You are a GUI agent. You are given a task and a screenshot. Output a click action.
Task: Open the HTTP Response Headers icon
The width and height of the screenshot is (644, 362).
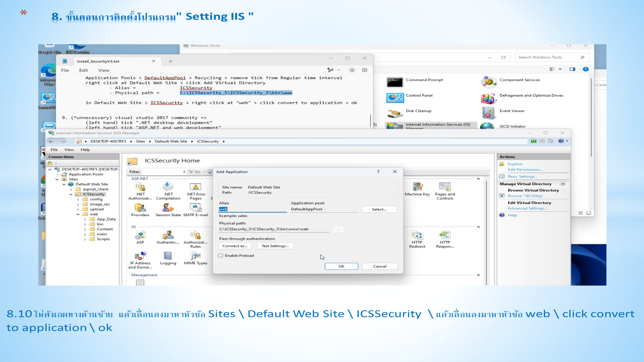445,239
